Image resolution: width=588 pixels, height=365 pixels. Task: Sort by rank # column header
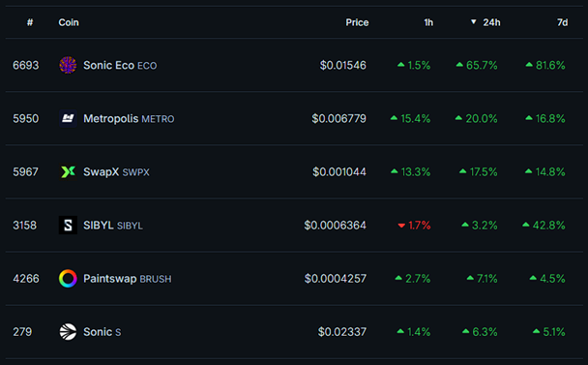30,22
